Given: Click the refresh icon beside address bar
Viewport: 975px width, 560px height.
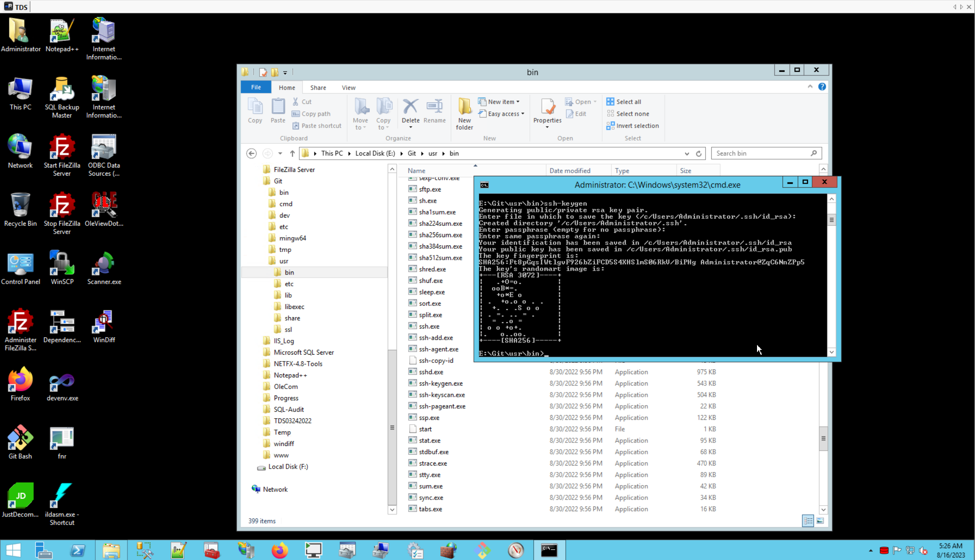Looking at the screenshot, I should point(699,154).
